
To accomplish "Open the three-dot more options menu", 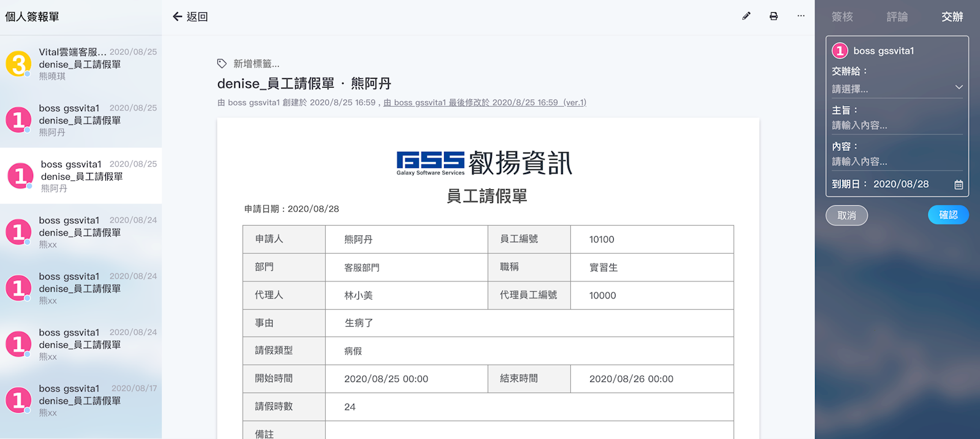I will point(801,17).
